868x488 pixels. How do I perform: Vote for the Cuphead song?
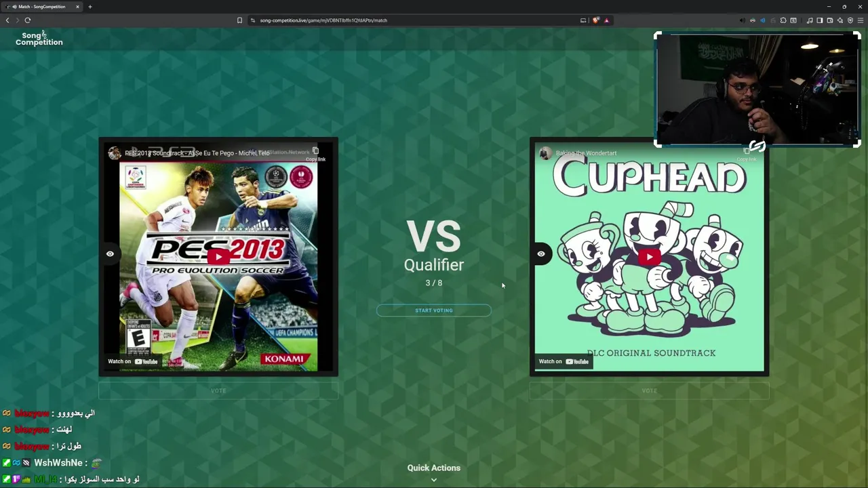(650, 391)
